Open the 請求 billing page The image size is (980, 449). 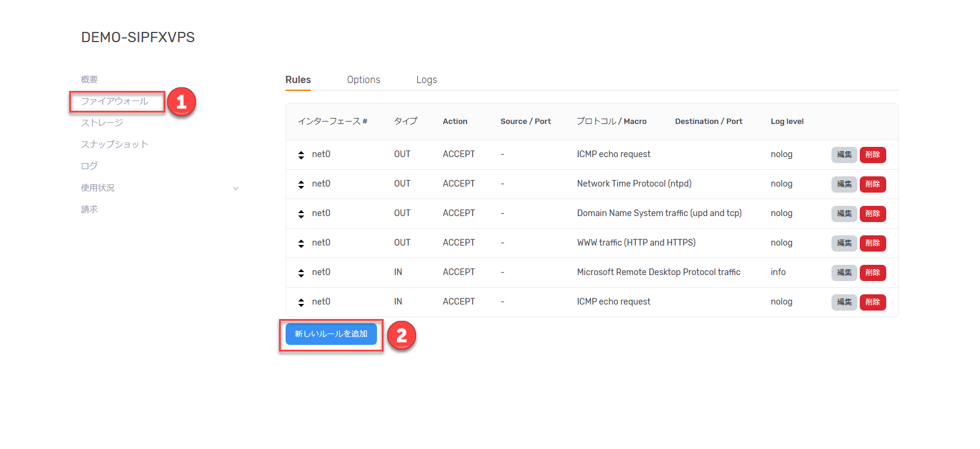(x=89, y=209)
